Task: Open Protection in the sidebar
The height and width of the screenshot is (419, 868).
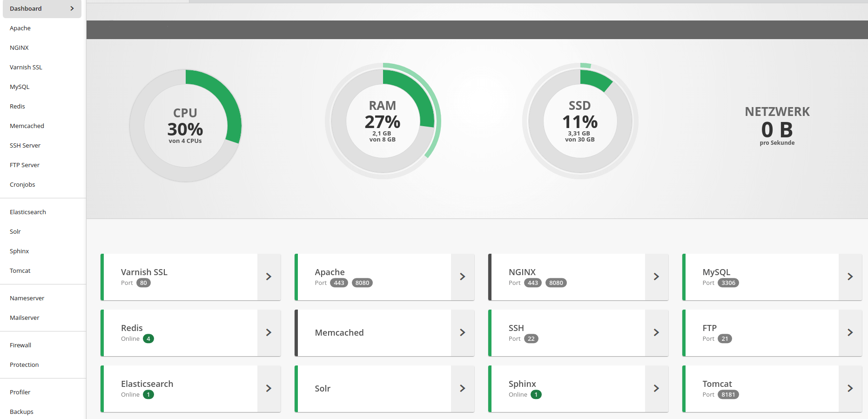Action: (24, 365)
